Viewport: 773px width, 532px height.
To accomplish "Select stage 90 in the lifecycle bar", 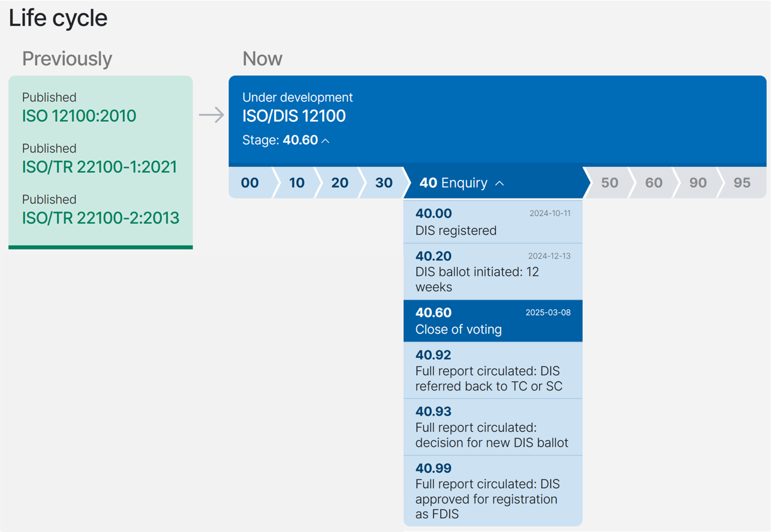I will click(696, 182).
